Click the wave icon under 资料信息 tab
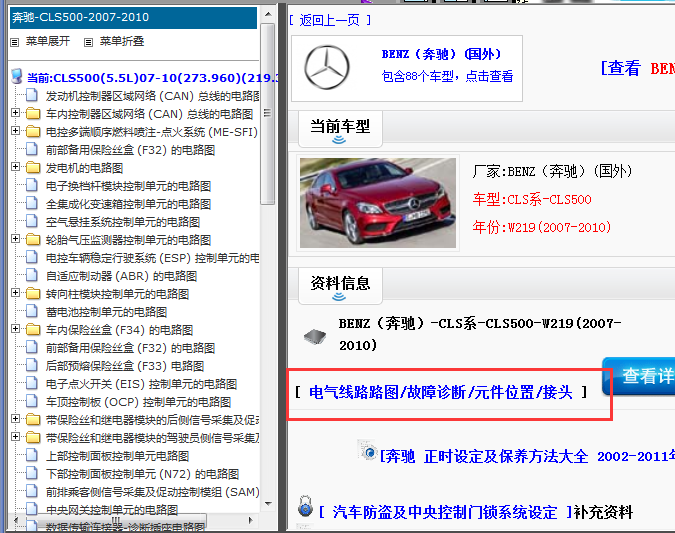 tap(339, 297)
